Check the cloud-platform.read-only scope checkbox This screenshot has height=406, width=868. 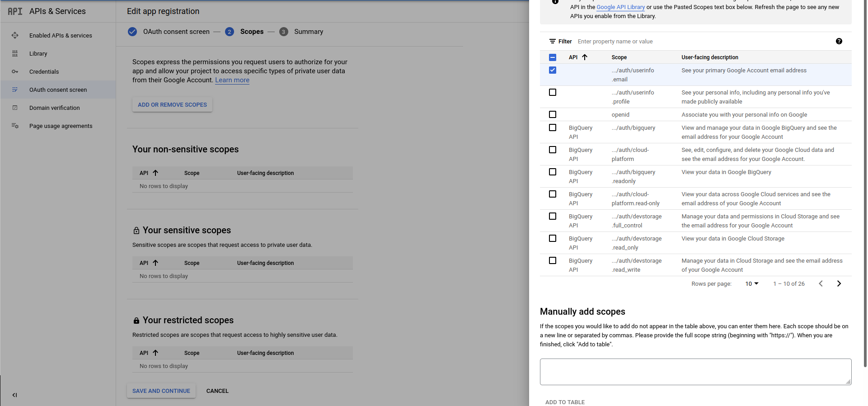point(552,194)
